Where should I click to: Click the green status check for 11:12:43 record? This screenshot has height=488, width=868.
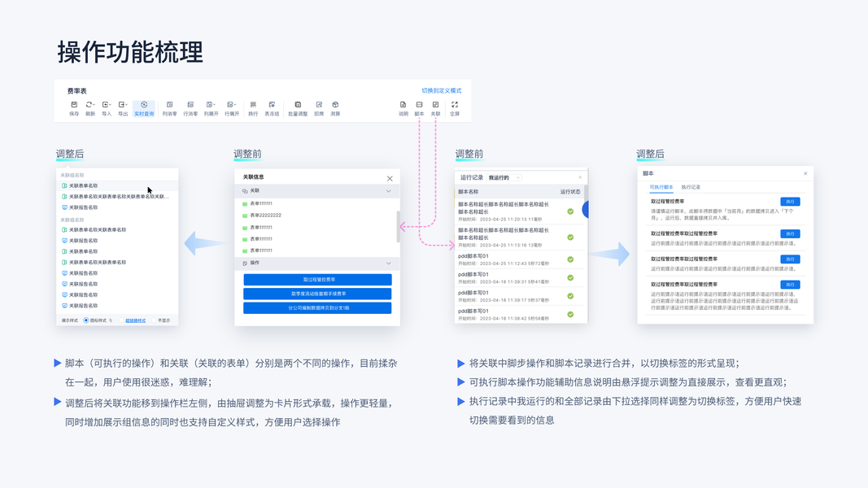570,259
